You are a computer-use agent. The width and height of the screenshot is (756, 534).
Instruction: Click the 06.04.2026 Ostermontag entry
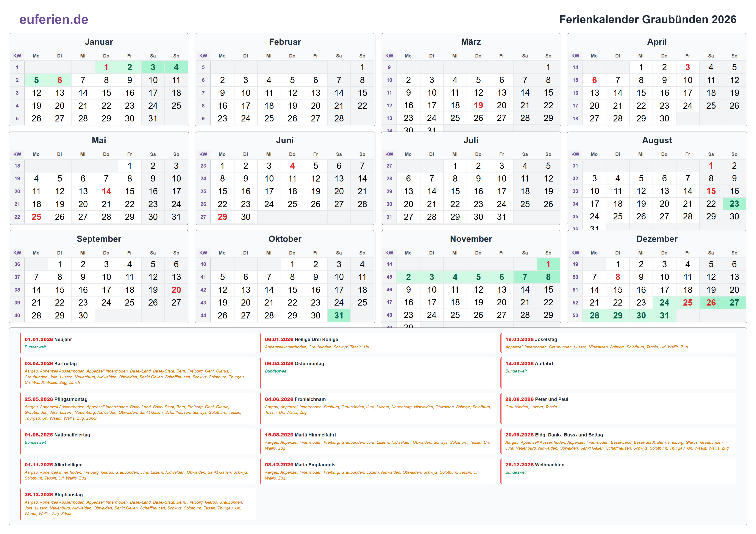click(378, 373)
